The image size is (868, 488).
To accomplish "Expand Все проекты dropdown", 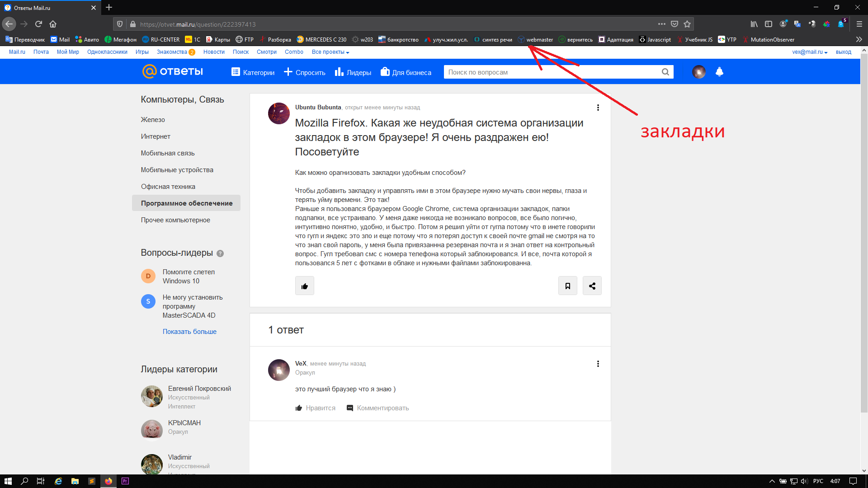I will click(330, 52).
